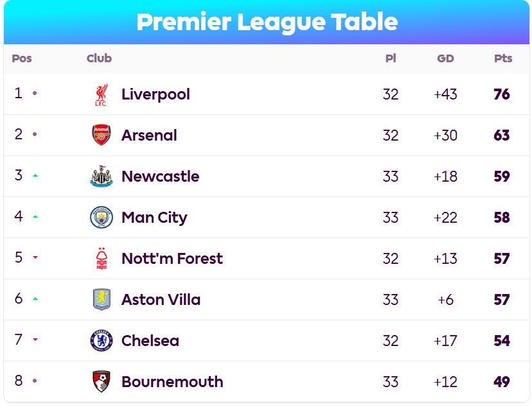Click the Bournemouth club crest
The width and height of the screenshot is (532, 407).
click(101, 382)
